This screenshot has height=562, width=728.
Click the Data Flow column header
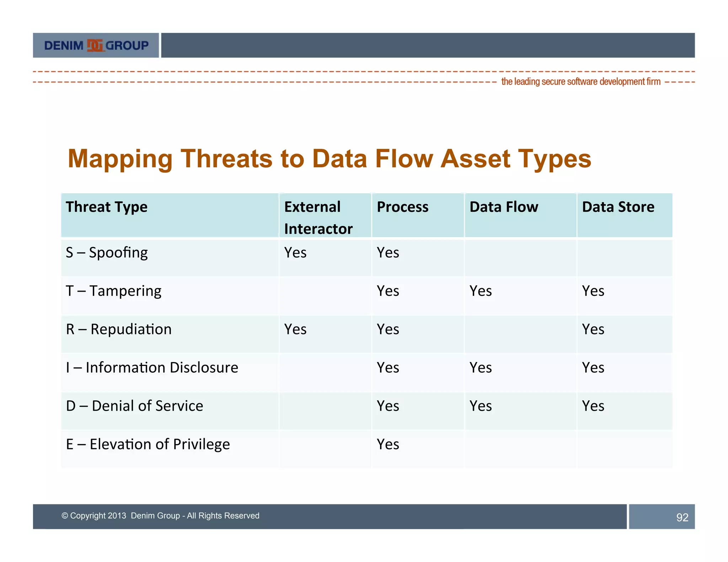pyautogui.click(x=504, y=207)
